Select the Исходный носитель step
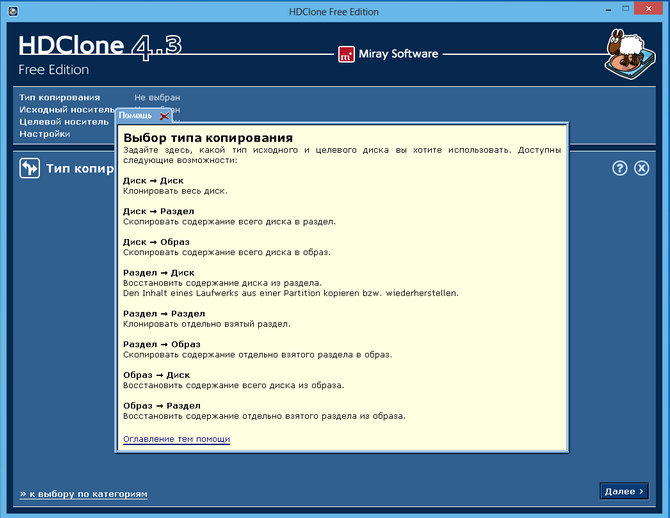Image resolution: width=670 pixels, height=518 pixels. click(67, 109)
